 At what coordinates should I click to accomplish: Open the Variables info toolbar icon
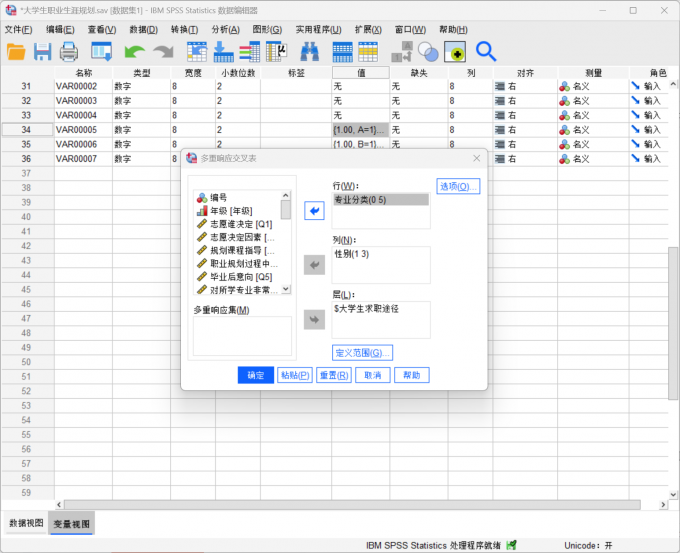pyautogui.click(x=249, y=52)
